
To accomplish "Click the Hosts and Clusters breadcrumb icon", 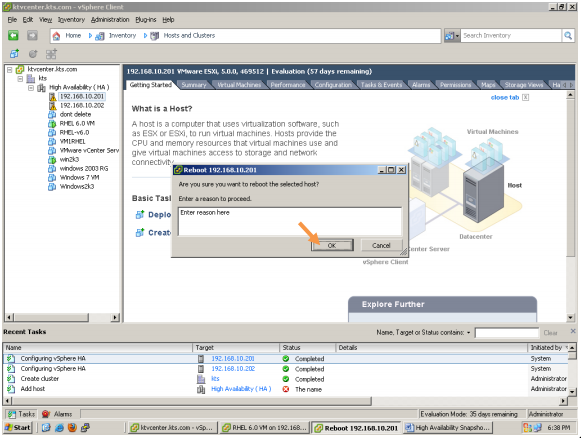I will (155, 36).
